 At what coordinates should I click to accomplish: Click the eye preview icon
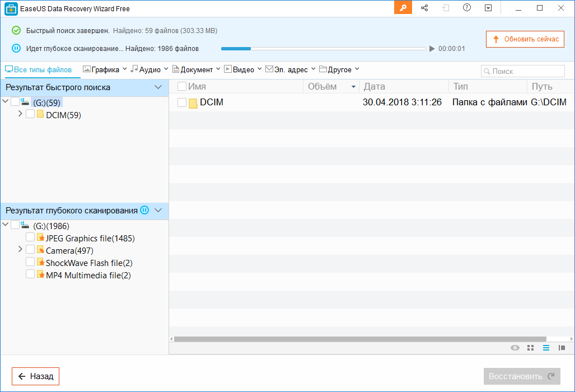(515, 348)
